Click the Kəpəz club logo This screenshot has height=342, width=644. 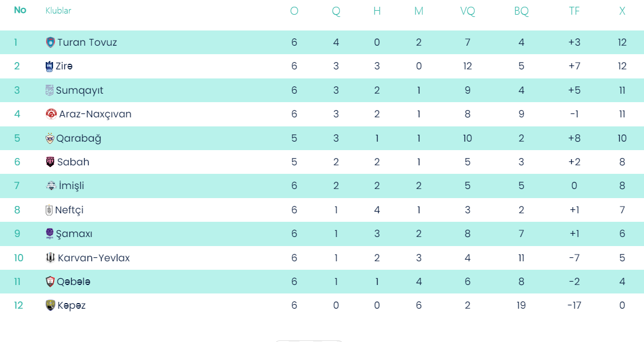tap(50, 305)
